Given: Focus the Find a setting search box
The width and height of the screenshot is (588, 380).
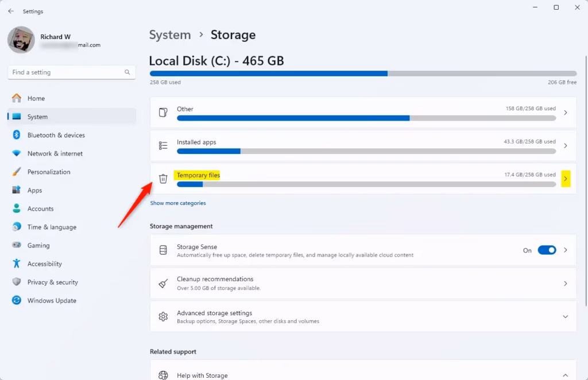Looking at the screenshot, I should coord(72,72).
